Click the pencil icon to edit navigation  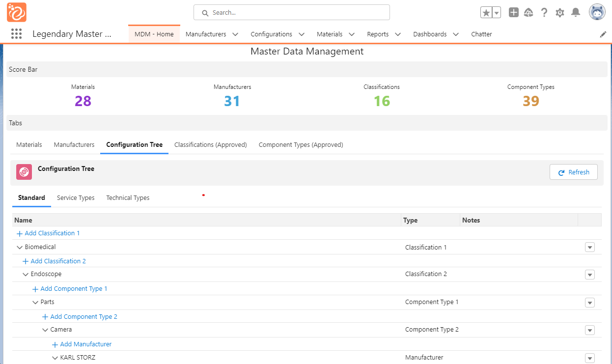point(603,34)
